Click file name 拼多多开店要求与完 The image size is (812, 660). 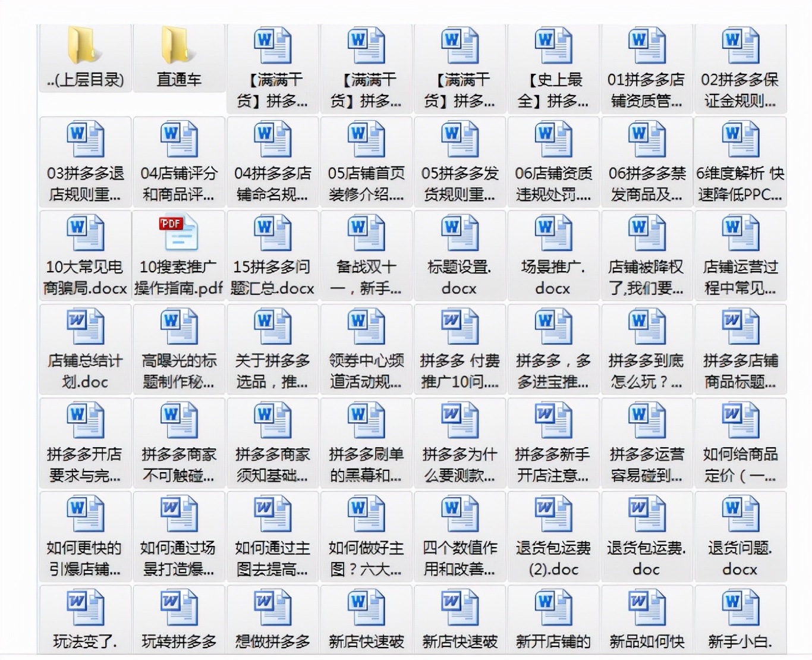tap(85, 464)
